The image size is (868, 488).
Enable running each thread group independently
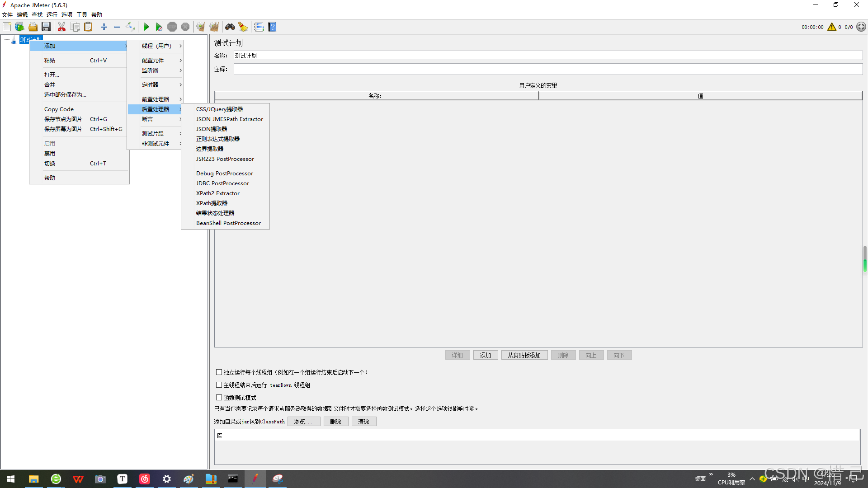point(219,372)
